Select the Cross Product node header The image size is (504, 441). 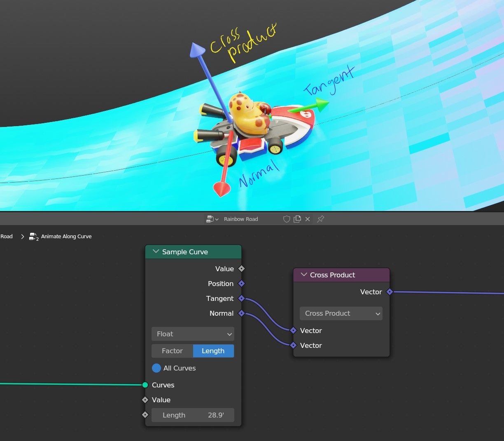[341, 275]
